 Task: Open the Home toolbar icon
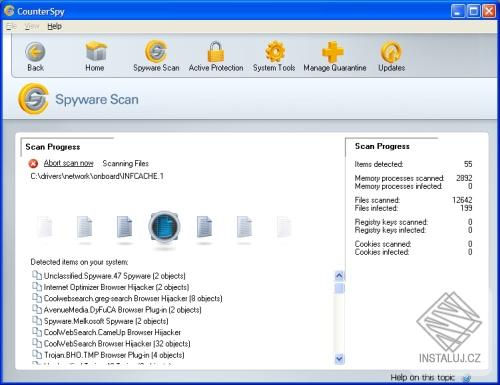point(96,51)
